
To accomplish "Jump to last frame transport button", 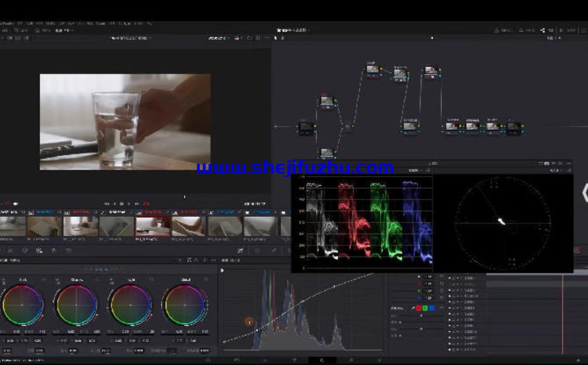I will [x=137, y=204].
